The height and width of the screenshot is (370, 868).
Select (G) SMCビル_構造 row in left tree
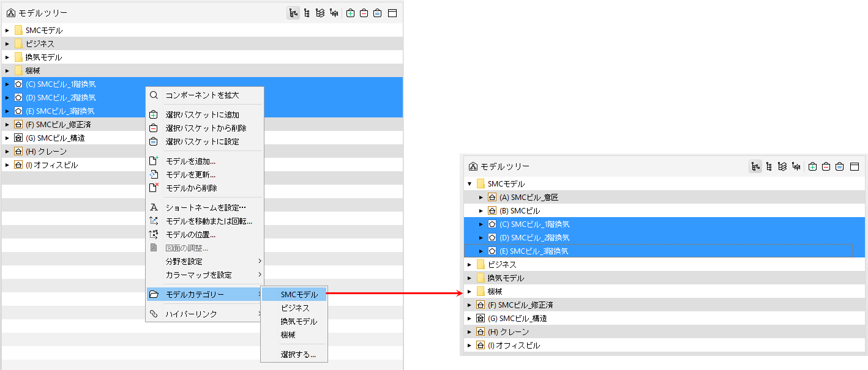[202, 138]
